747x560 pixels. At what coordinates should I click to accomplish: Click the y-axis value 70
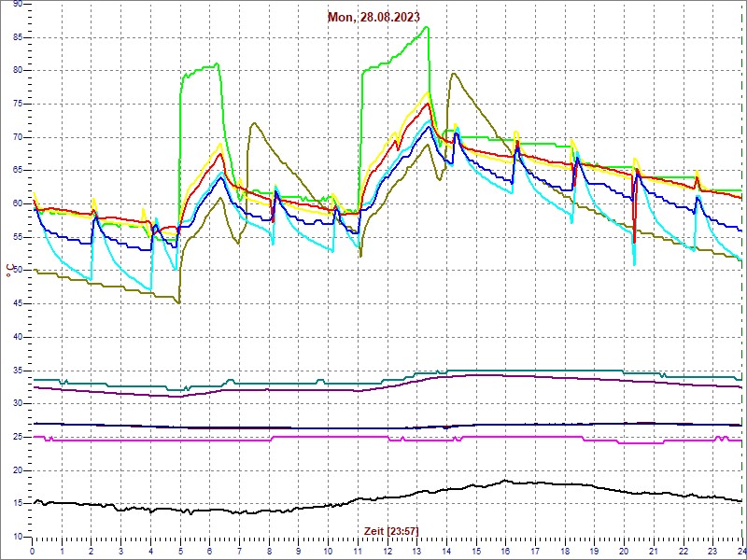18,137
